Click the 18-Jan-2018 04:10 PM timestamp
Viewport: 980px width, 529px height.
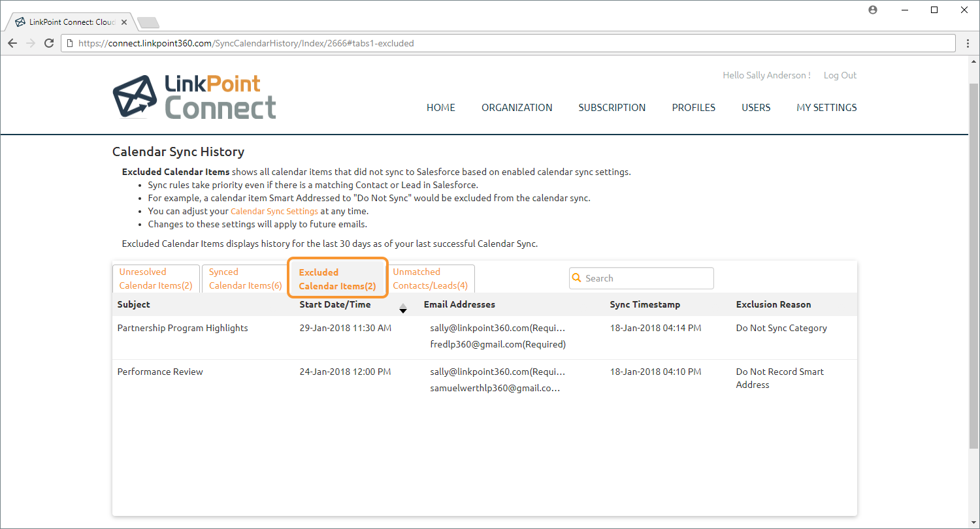coord(656,372)
